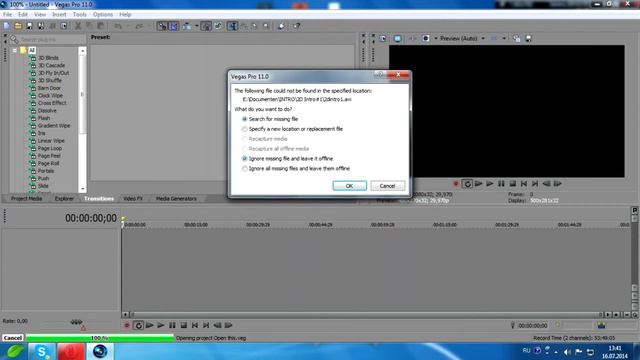This screenshot has height=360, width=640.
Task: Click the magnifier icon beside plug-in search
Action: [x=14, y=40]
